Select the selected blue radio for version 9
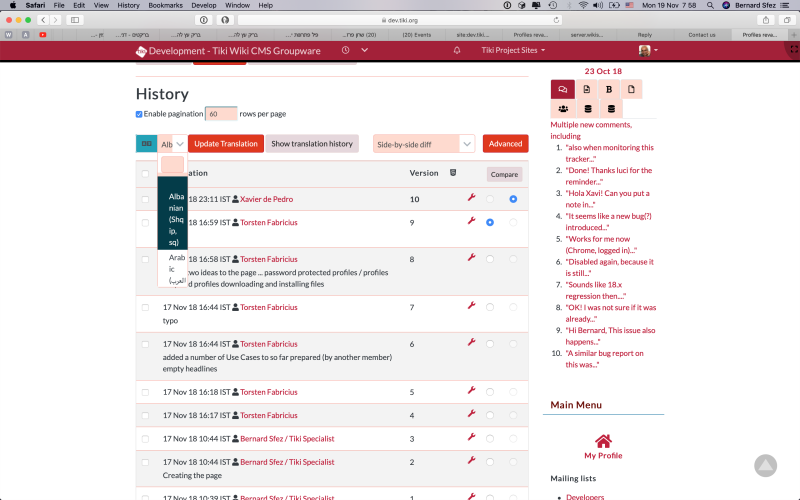 click(x=490, y=222)
